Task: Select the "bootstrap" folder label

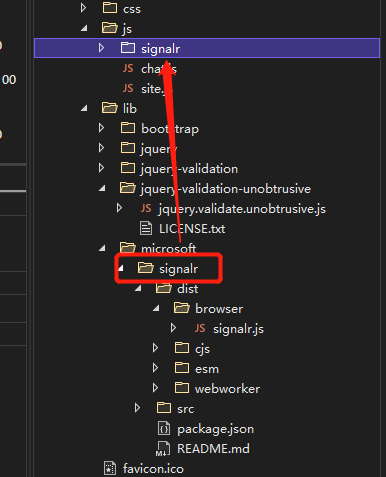Action: click(170, 129)
